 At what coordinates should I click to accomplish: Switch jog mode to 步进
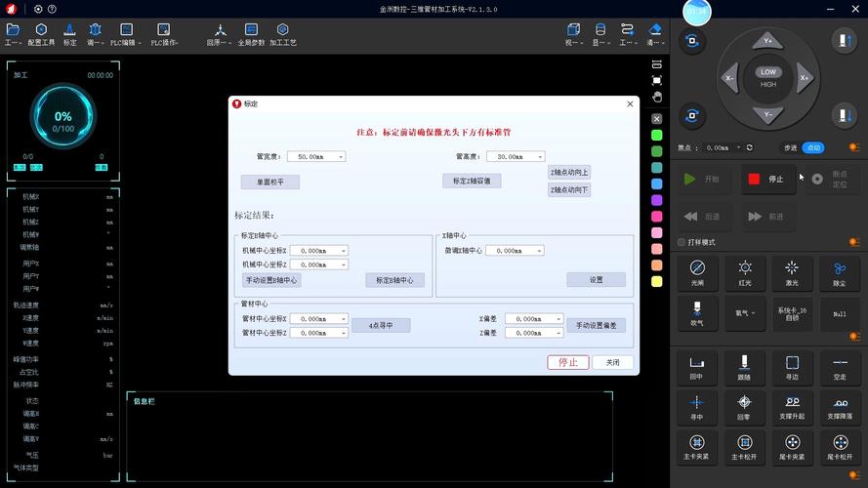pyautogui.click(x=790, y=147)
